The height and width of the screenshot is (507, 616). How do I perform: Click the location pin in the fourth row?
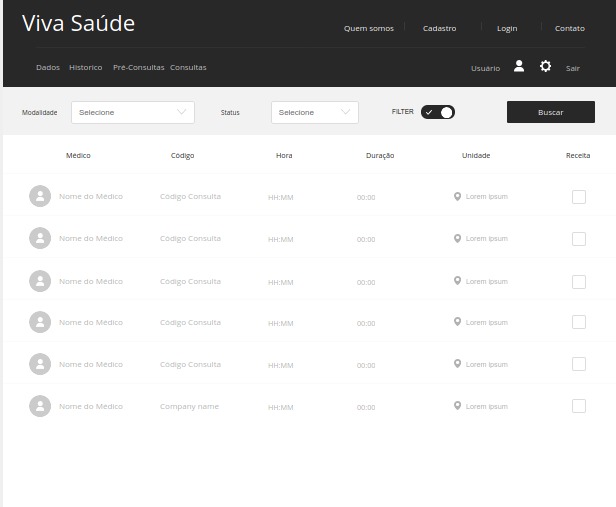point(457,322)
